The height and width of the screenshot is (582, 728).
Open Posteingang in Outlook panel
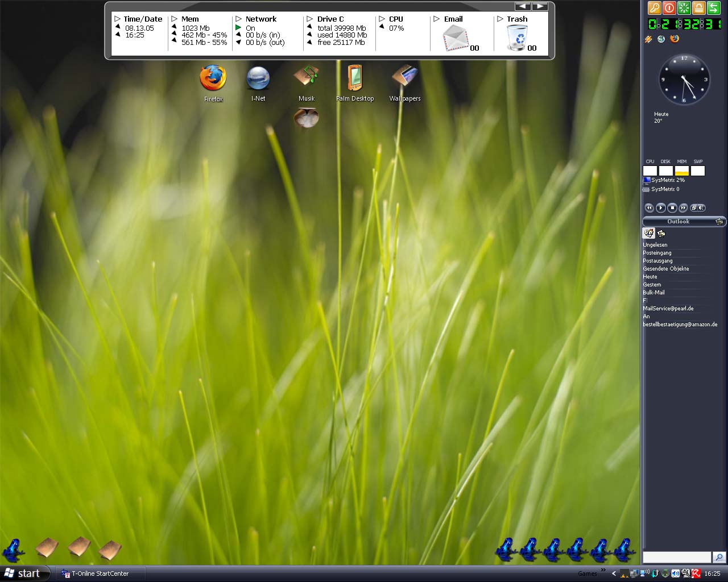tap(657, 253)
